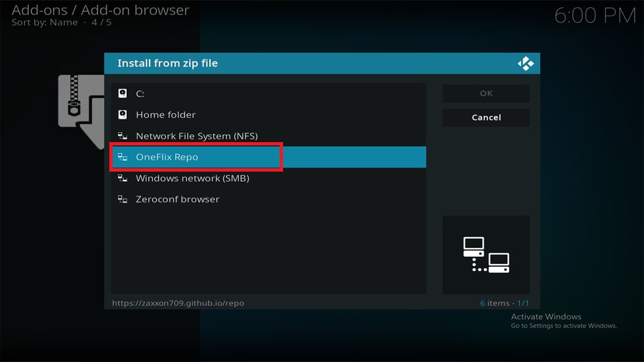Click the network icon beside OneFlix Repo
The width and height of the screenshot is (644, 362).
click(x=122, y=157)
